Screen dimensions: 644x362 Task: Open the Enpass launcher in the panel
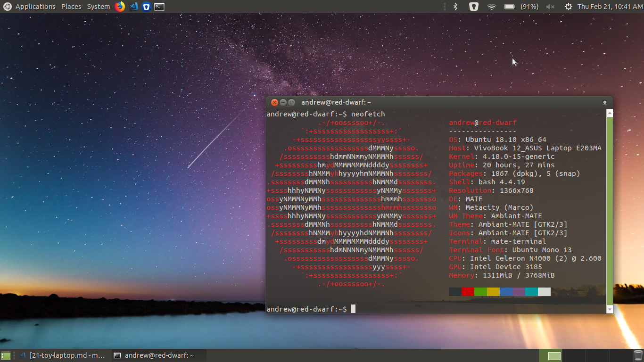click(147, 7)
